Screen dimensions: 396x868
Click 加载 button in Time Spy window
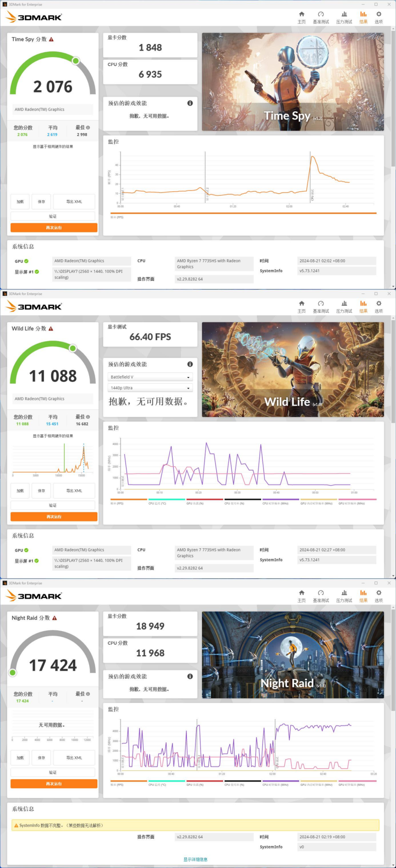tap(20, 202)
